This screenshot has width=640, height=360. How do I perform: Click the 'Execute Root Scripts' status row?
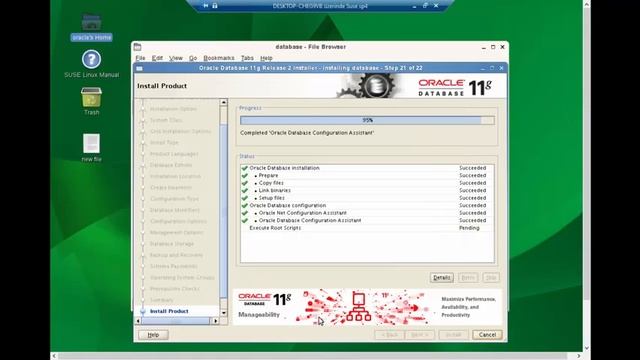[x=367, y=228]
